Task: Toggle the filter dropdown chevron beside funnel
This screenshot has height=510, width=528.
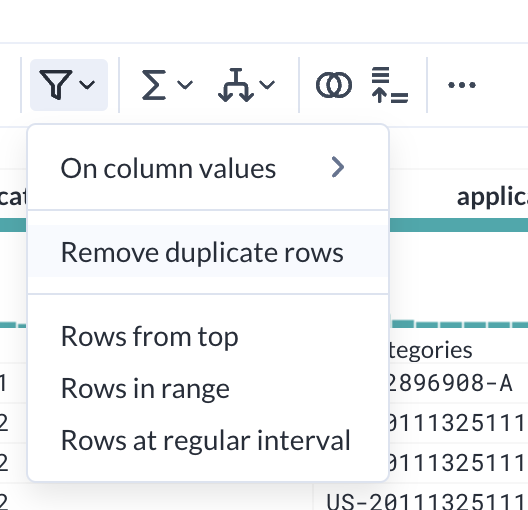Action: click(87, 85)
